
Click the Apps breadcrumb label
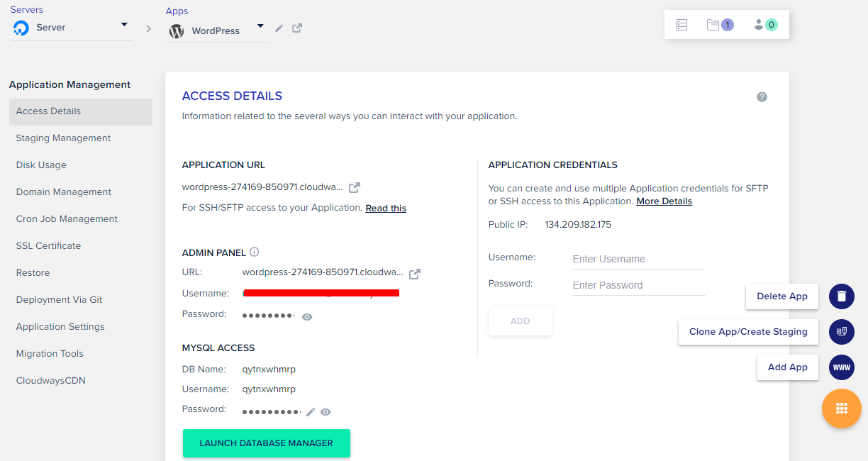[x=177, y=11]
